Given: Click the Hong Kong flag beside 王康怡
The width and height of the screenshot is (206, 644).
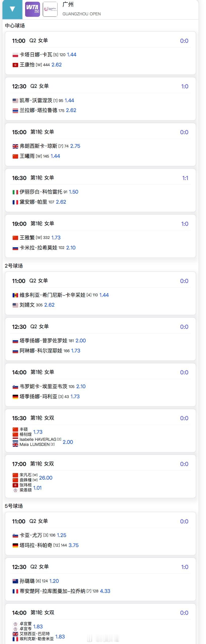Looking at the screenshot, I should pos(15,65).
